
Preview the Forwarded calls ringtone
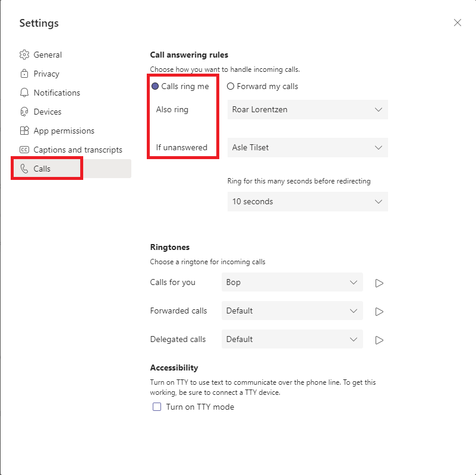pos(379,311)
